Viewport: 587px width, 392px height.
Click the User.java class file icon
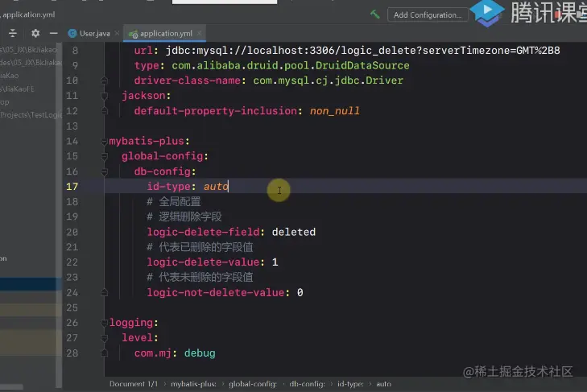(x=72, y=33)
